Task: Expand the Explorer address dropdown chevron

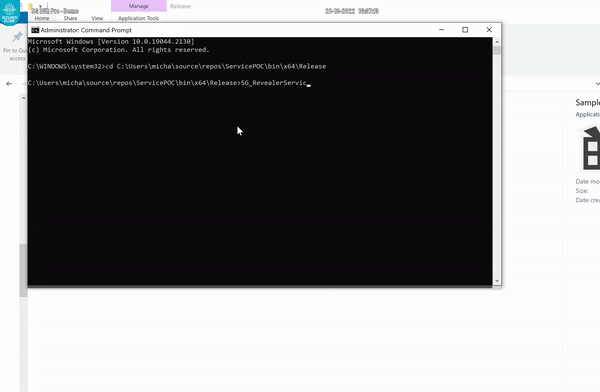Action: tap(597, 84)
